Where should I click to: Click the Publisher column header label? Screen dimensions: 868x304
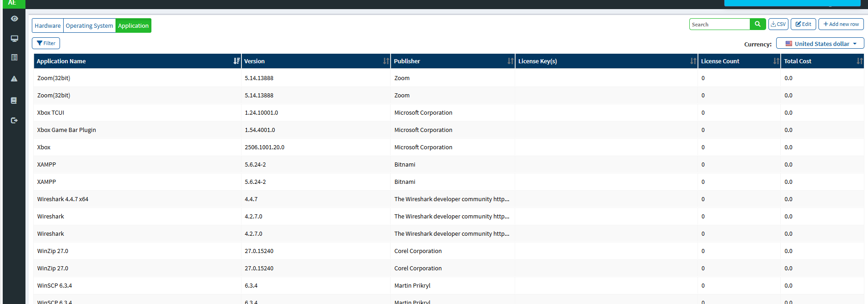coord(407,61)
